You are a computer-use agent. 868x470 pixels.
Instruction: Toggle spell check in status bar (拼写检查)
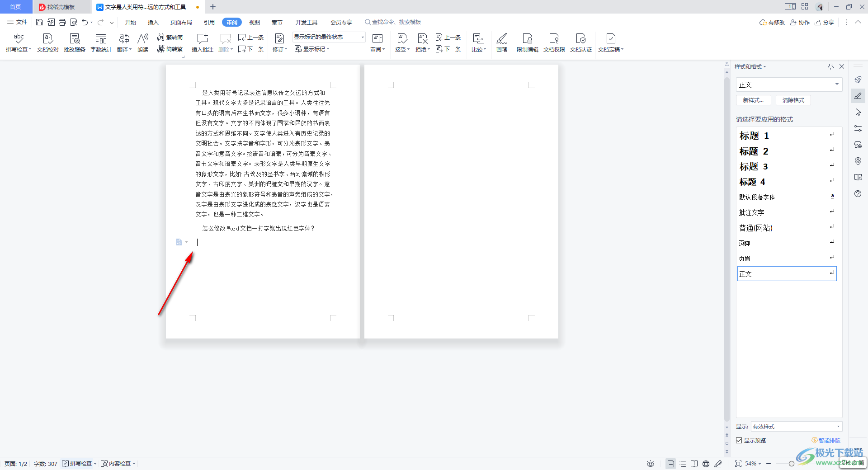pos(77,464)
